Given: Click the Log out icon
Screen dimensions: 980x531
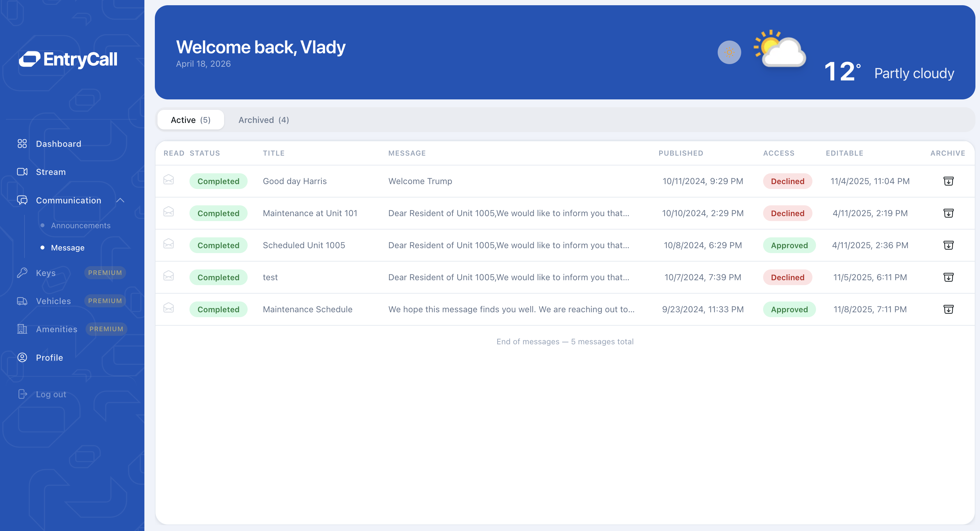Looking at the screenshot, I should 22,394.
